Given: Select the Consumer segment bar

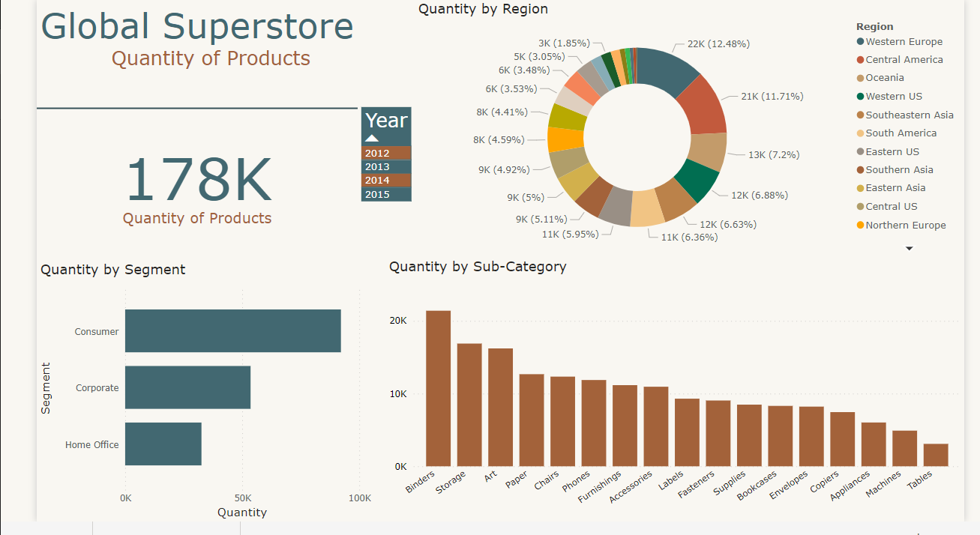Looking at the screenshot, I should coord(233,330).
